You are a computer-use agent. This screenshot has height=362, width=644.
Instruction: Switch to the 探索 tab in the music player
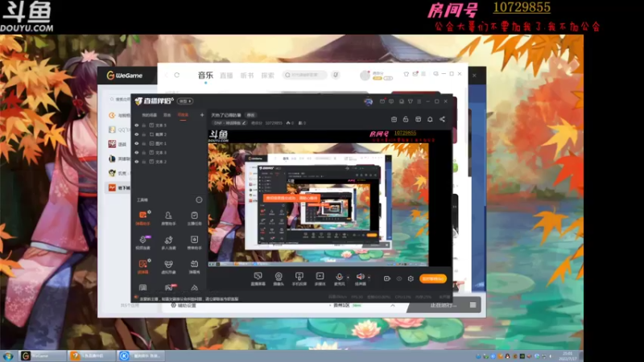point(267,76)
